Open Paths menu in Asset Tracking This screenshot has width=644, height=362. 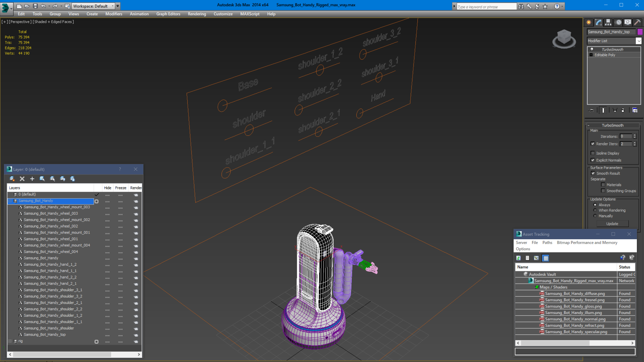tap(547, 243)
